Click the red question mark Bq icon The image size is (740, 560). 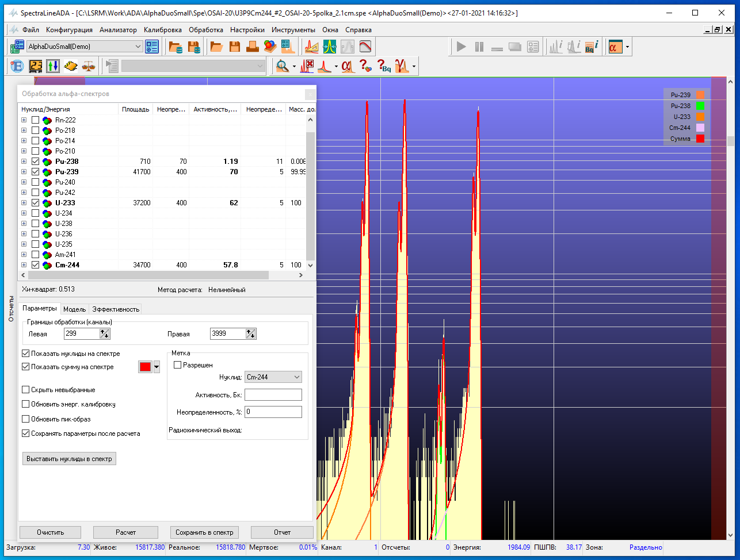coord(384,66)
